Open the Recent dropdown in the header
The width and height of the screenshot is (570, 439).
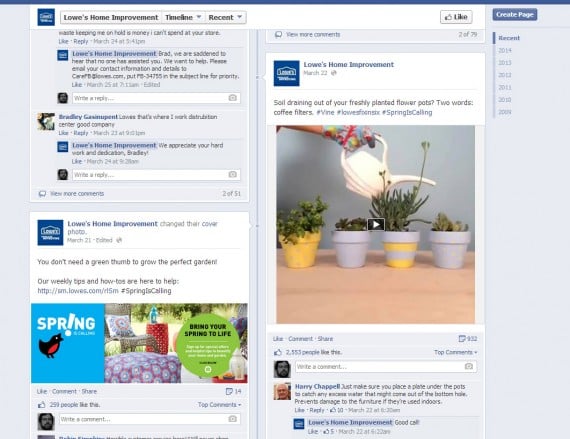pyautogui.click(x=225, y=17)
